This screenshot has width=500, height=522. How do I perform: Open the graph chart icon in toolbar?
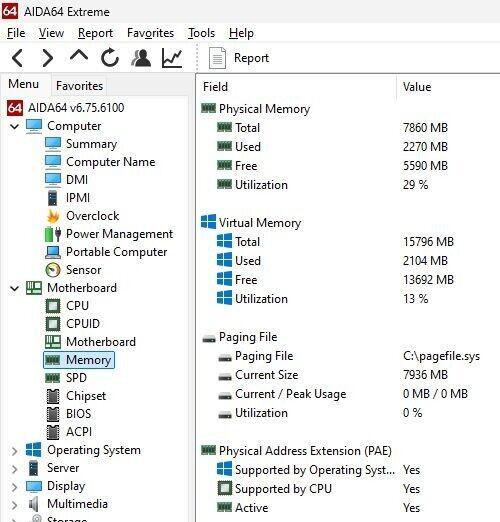(172, 58)
